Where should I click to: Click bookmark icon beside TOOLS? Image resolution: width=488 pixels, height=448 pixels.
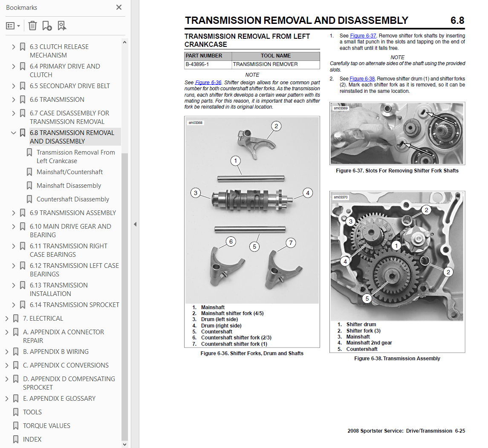click(x=16, y=412)
